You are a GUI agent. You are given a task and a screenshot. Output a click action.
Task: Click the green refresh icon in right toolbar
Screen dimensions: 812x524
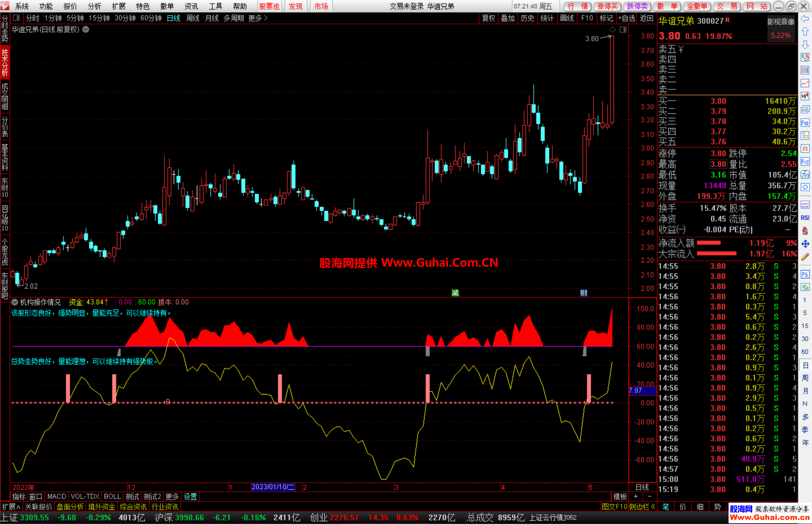(x=805, y=287)
